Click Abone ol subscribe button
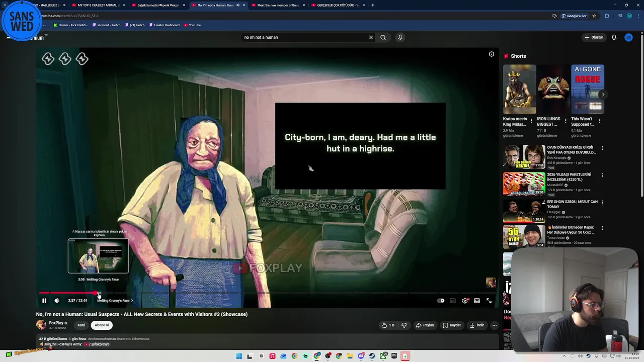644x362 pixels. click(x=102, y=325)
